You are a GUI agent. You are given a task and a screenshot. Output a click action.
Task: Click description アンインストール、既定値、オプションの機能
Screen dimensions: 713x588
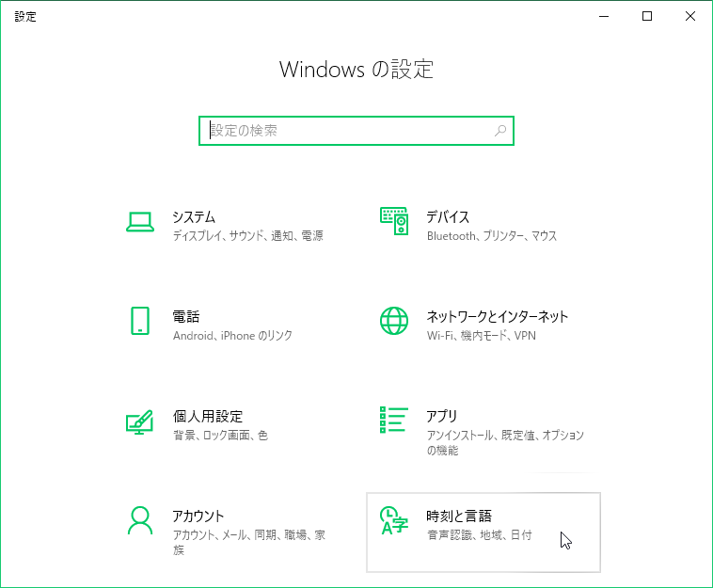[505, 442]
